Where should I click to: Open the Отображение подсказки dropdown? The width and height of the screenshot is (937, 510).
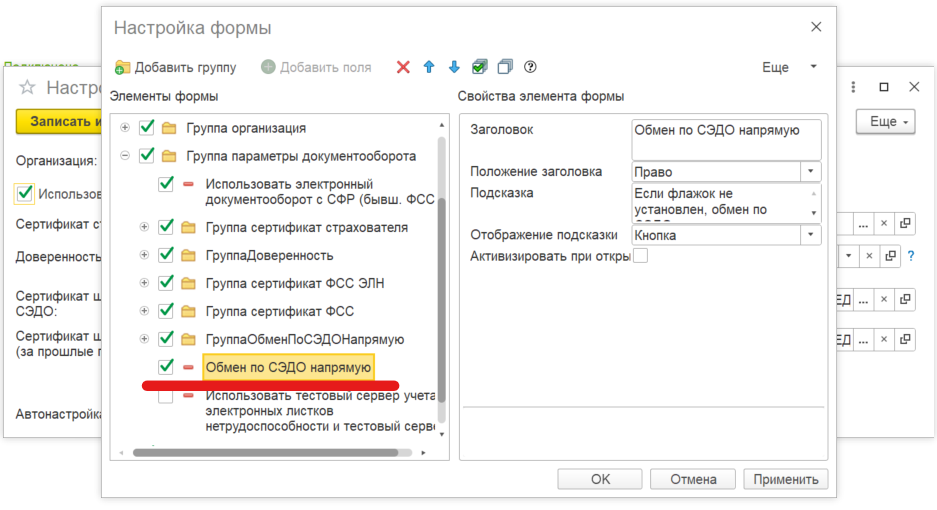(810, 235)
